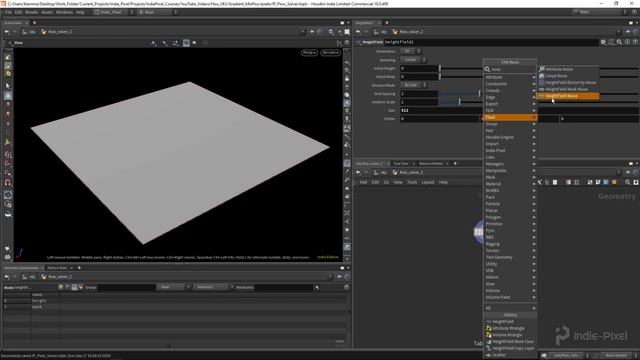Click the Scene View back navigation arrow

[7, 32]
